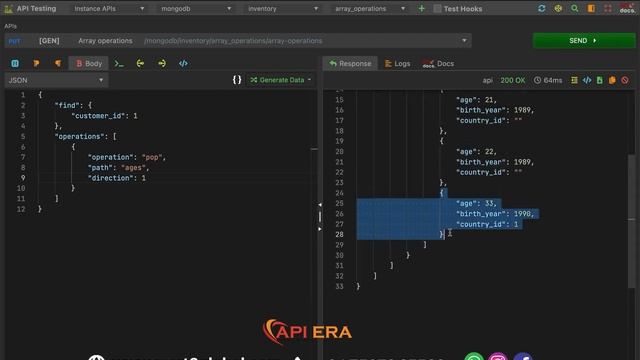Click the panel splitter left collapse arrow
Viewport: 640px width, 360px height.
(320, 204)
